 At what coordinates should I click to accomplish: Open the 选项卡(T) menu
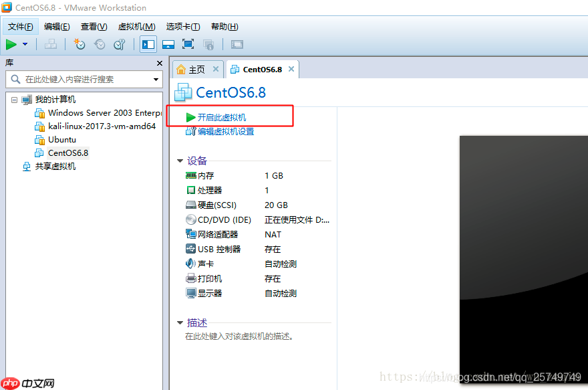(x=183, y=27)
